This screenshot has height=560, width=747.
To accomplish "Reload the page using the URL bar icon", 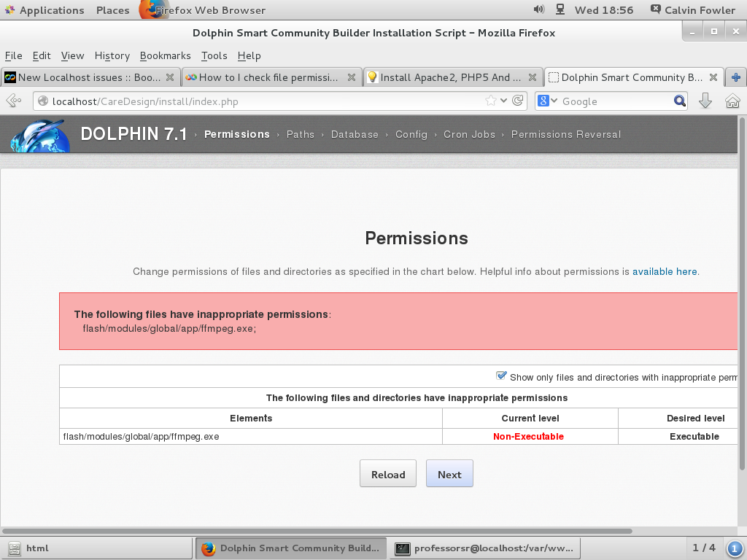I will click(518, 101).
